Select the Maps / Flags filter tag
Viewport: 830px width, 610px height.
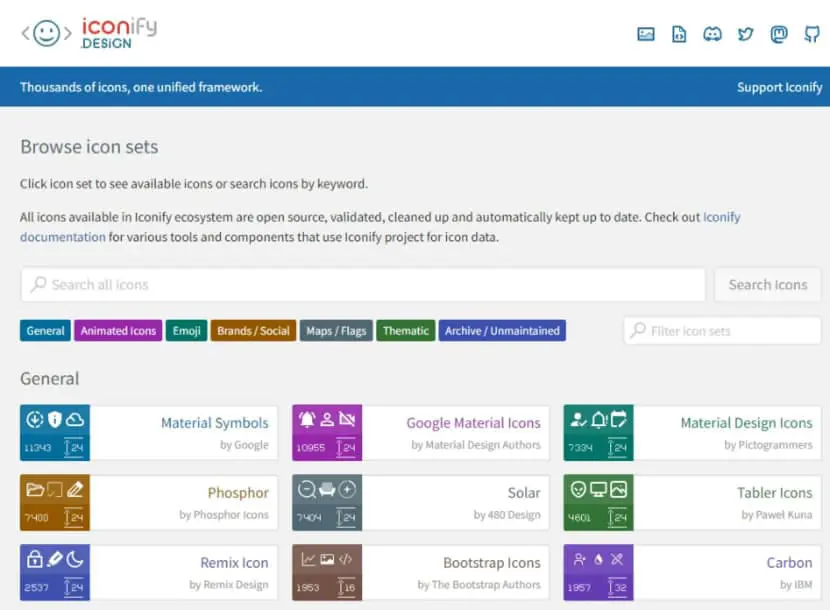[336, 330]
